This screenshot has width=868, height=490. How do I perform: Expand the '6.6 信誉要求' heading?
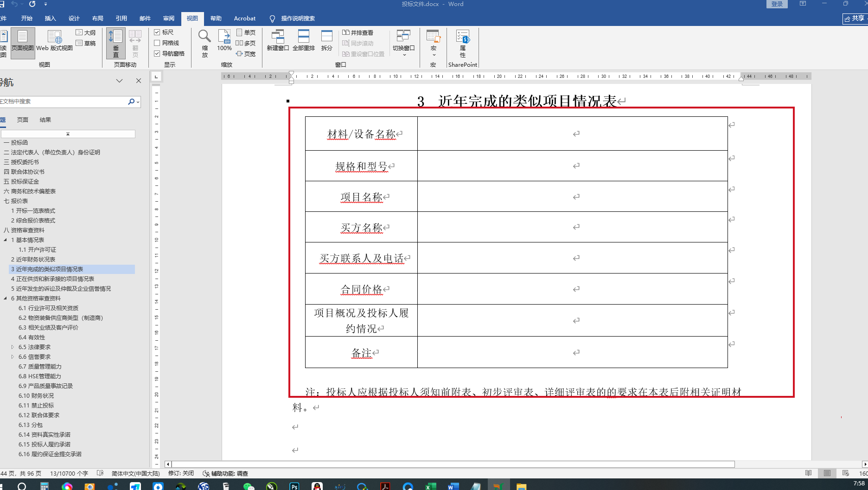[13, 357]
